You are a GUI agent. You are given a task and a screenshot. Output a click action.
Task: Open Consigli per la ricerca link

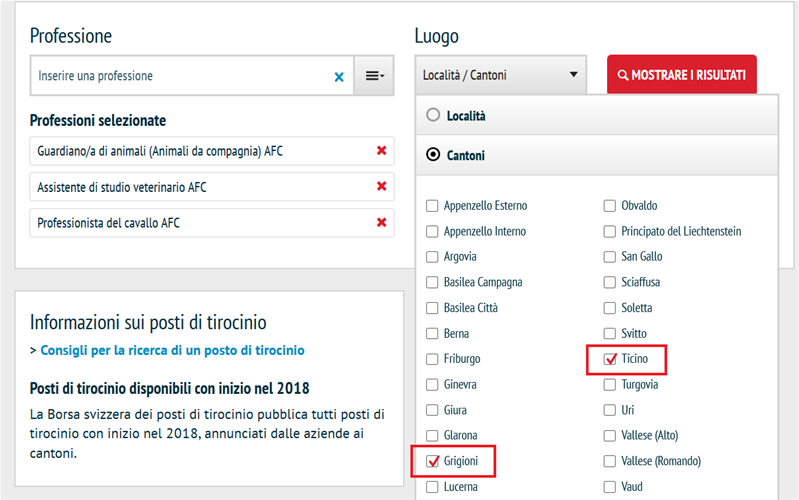pyautogui.click(x=172, y=351)
